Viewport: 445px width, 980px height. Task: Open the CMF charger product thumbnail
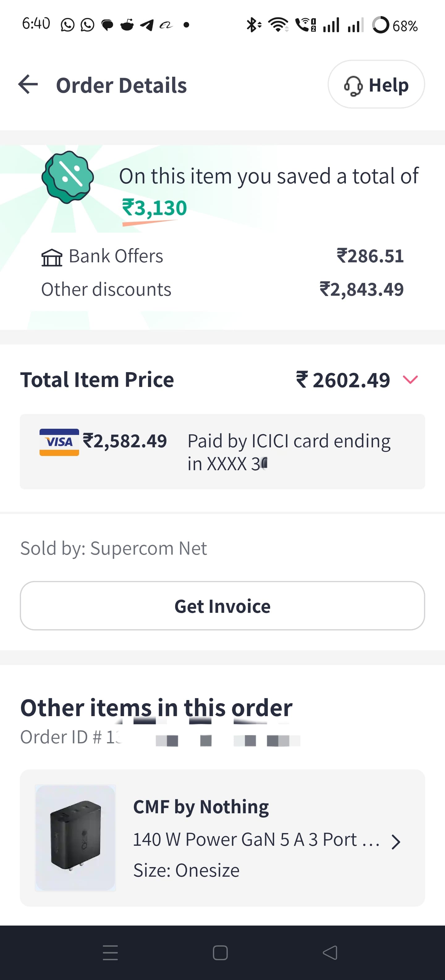click(75, 838)
